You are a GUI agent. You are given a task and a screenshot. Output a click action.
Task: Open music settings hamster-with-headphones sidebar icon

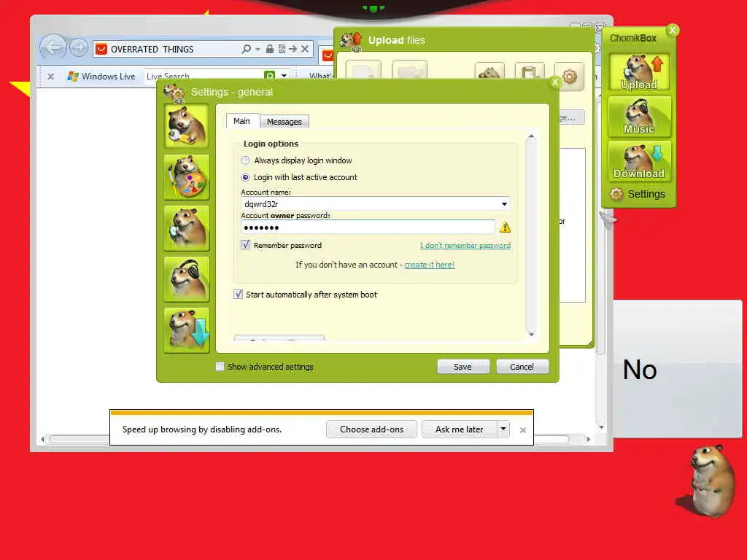coord(186,279)
